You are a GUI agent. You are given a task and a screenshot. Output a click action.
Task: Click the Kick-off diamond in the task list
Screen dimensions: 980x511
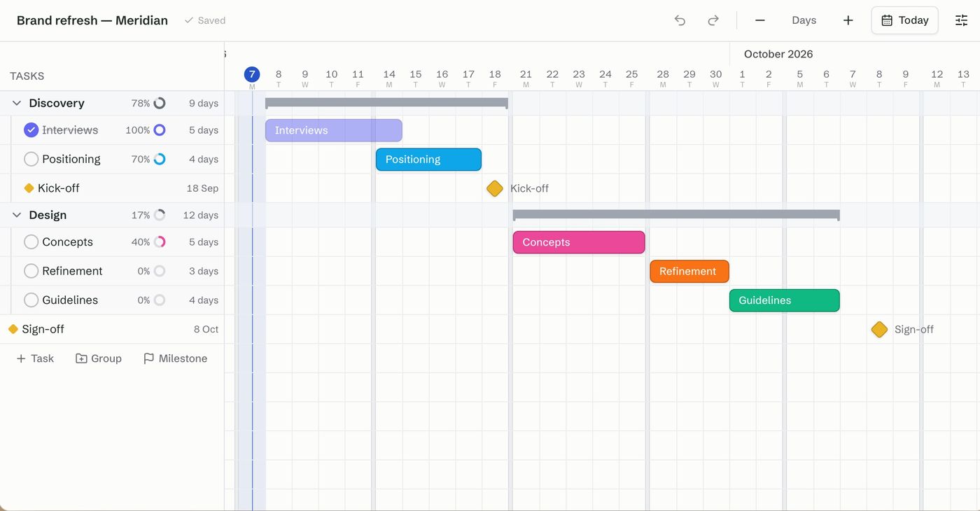29,188
